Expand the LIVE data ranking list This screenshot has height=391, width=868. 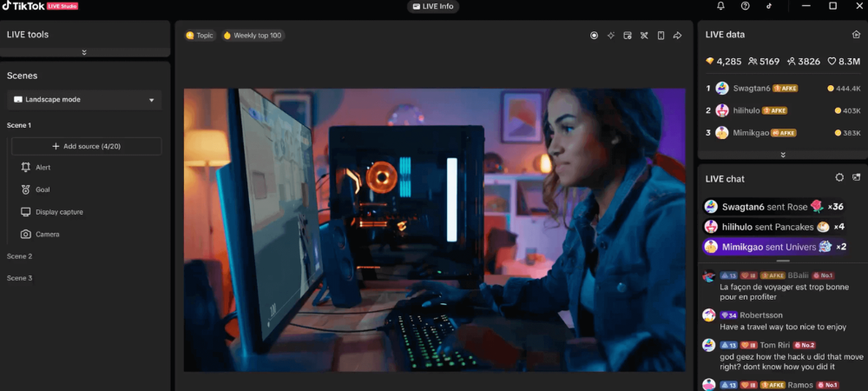(x=783, y=155)
